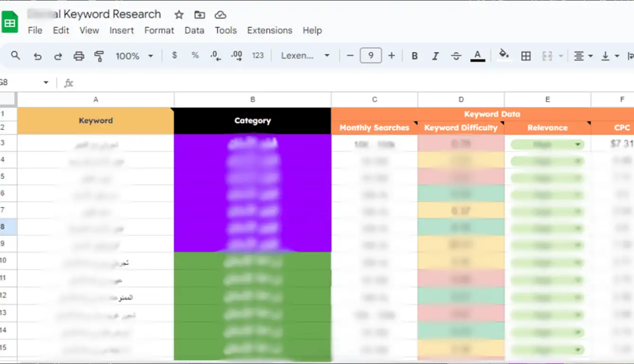
Task: Select row 8 header
Action: pyautogui.click(x=9, y=227)
